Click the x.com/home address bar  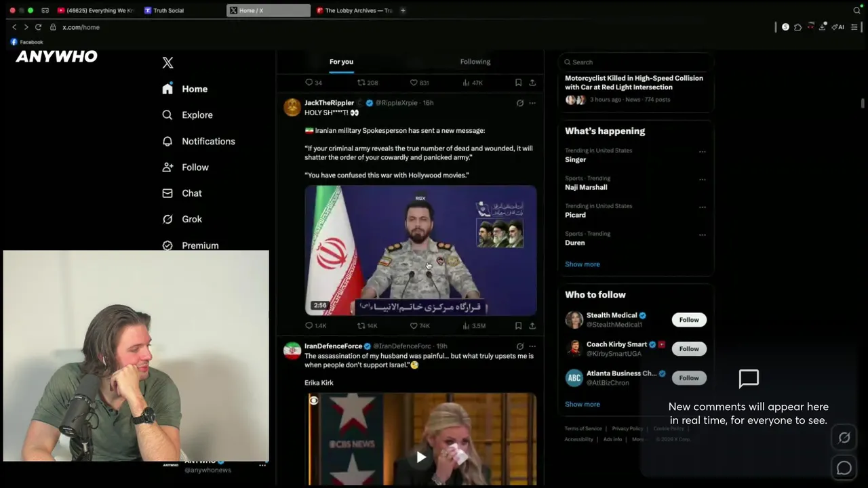click(81, 27)
